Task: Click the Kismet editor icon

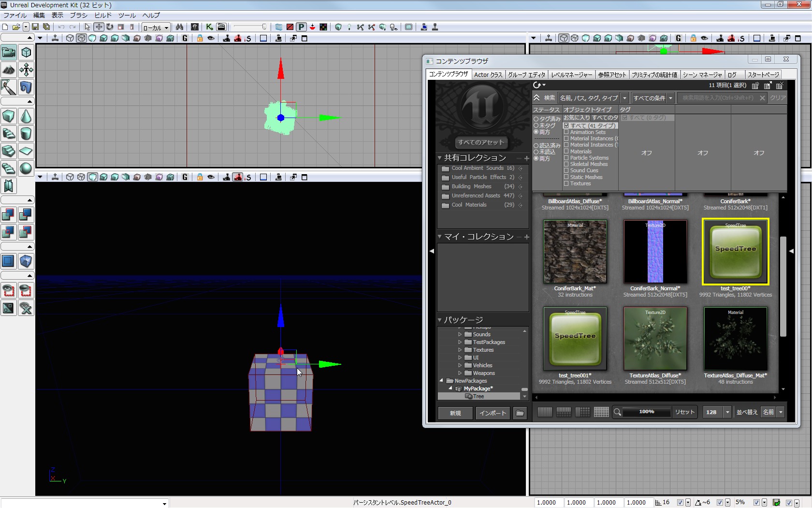Action: [209, 27]
